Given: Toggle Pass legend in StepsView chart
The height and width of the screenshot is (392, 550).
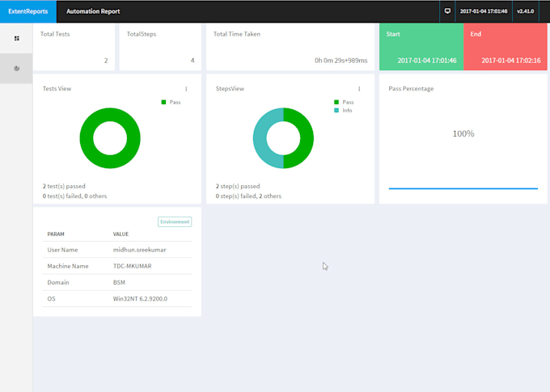Looking at the screenshot, I should pyautogui.click(x=344, y=103).
